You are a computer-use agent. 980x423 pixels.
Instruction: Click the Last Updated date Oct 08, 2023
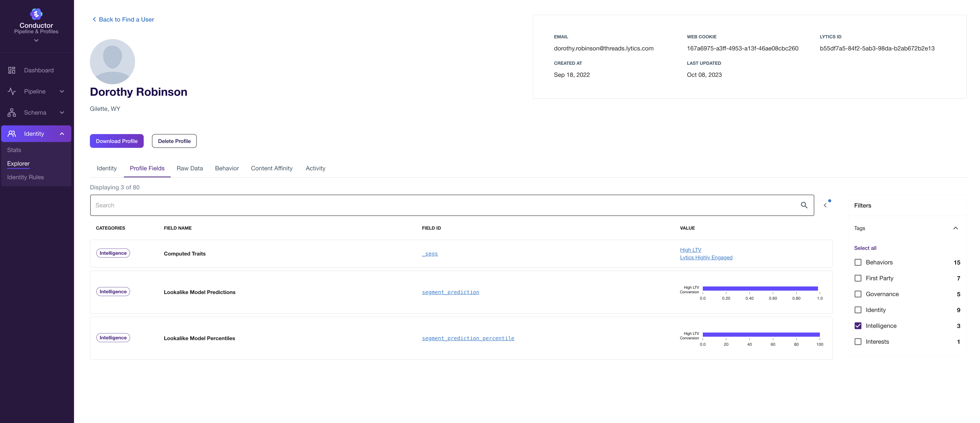704,75
